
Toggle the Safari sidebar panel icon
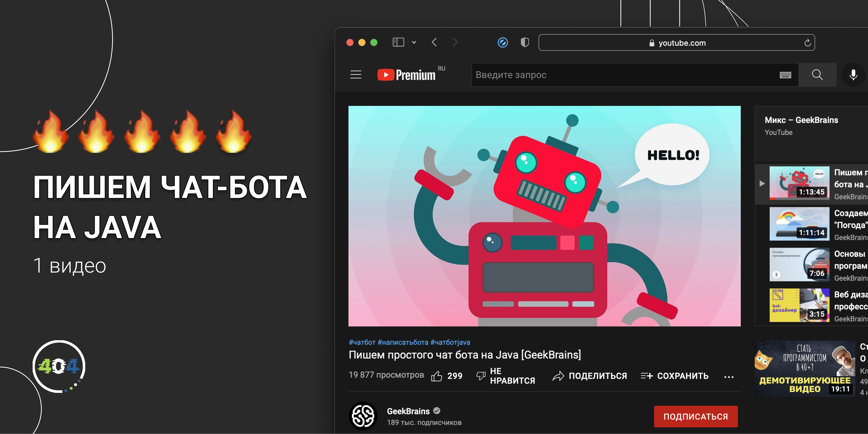coord(398,42)
